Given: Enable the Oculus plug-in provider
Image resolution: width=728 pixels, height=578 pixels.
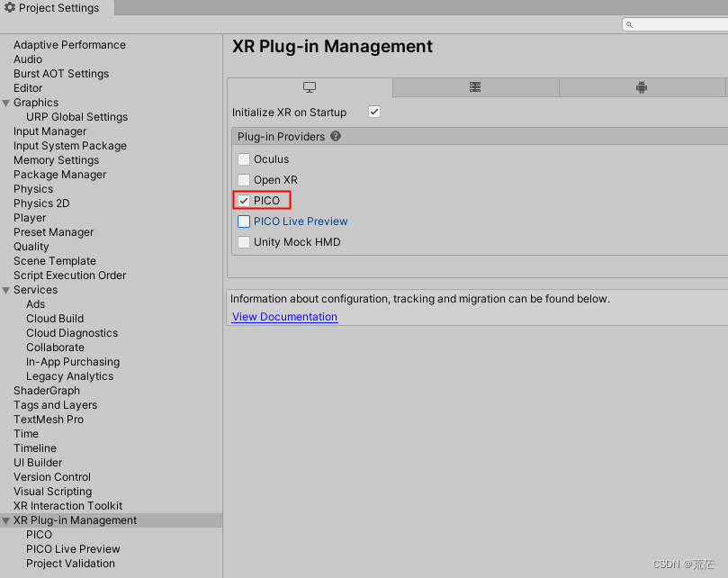Looking at the screenshot, I should pos(244,159).
